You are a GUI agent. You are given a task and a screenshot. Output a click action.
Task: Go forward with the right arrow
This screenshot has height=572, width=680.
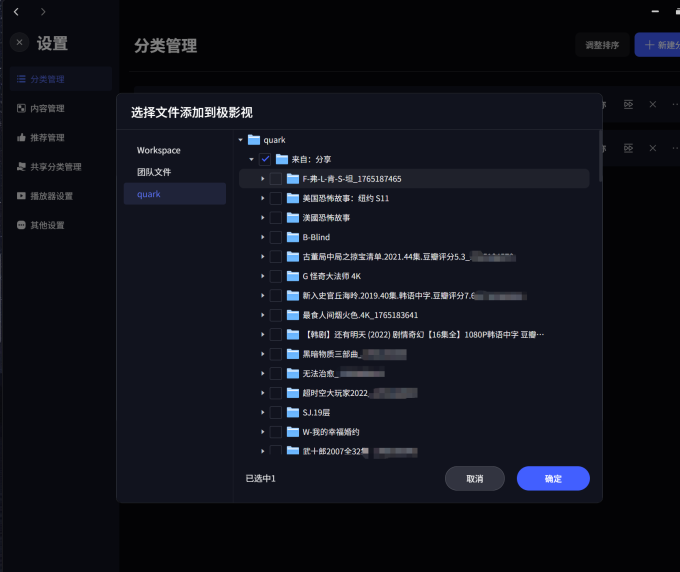pyautogui.click(x=42, y=12)
